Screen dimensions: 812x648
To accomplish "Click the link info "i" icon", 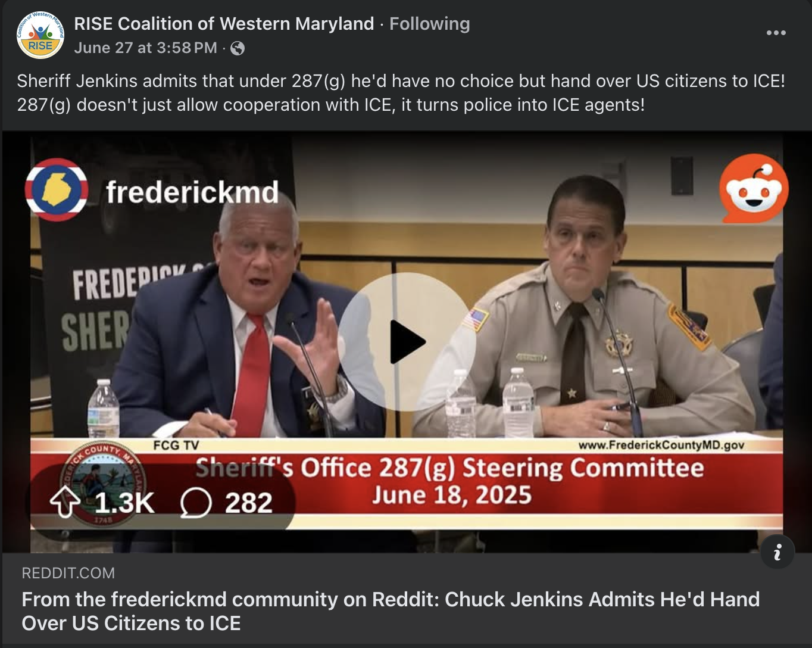I will pyautogui.click(x=777, y=552).
